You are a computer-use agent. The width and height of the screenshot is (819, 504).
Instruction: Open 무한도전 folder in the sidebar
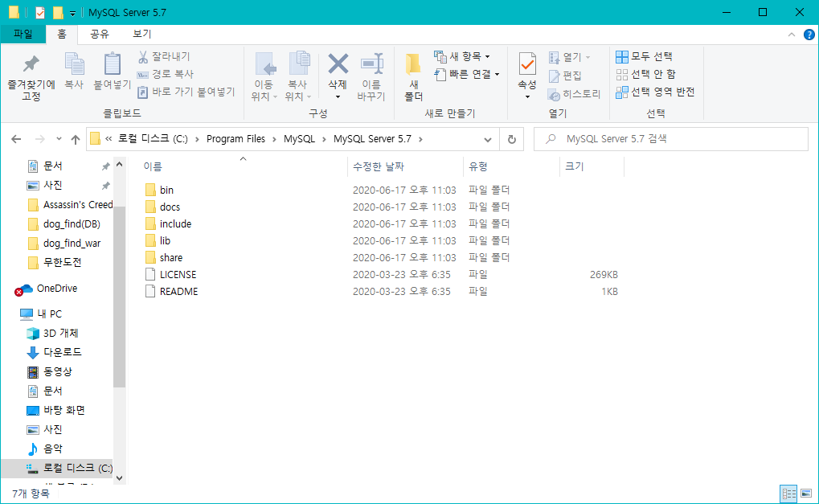[55, 262]
